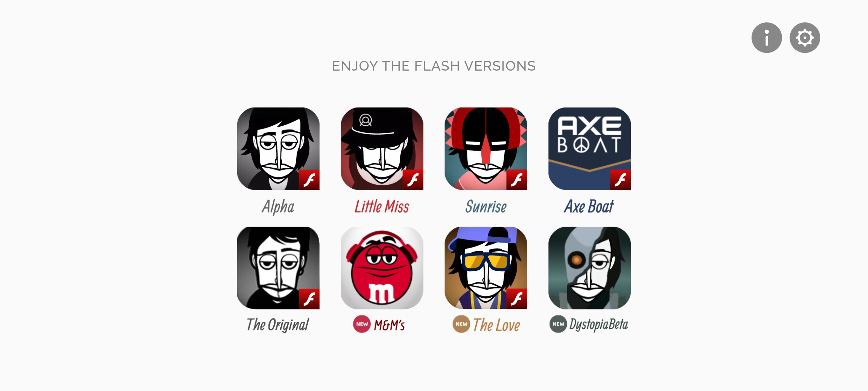
Task: Open the settings gear icon
Action: [805, 38]
